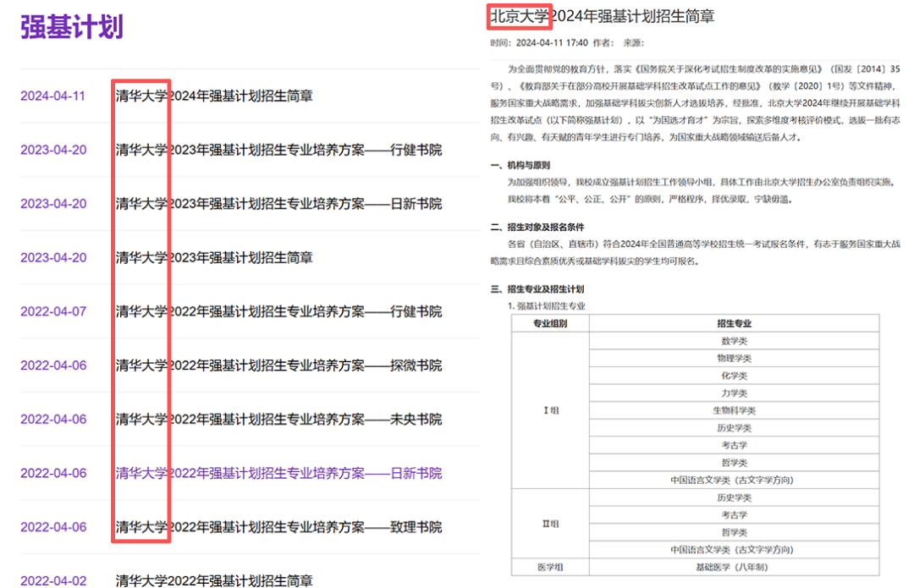Open 2023年培养方案——日新书院 link
Screen dimensions: 914x588
278,203
